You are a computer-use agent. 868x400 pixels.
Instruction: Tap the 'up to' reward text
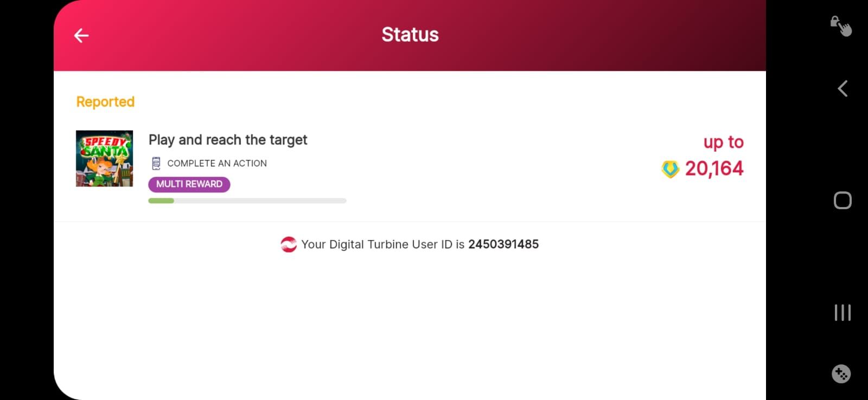coord(724,142)
